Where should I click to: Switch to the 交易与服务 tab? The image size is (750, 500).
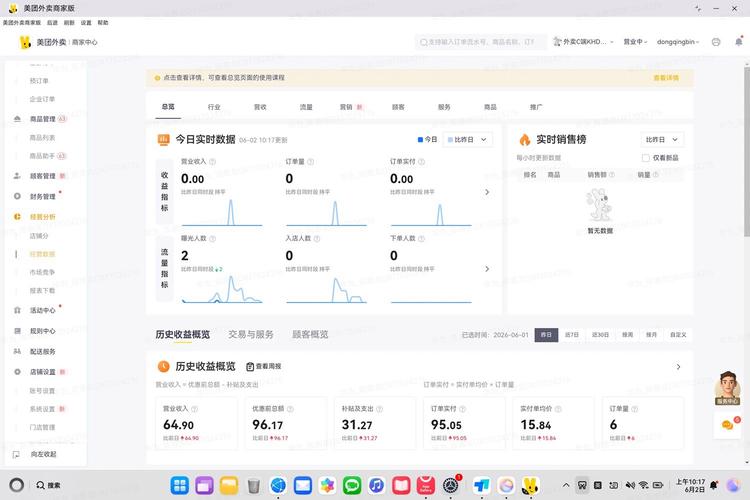click(251, 334)
